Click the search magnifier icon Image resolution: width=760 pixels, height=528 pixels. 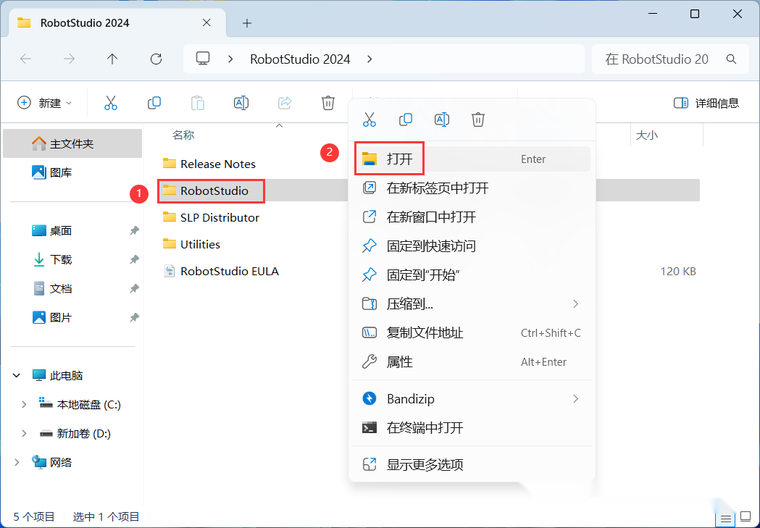pyautogui.click(x=731, y=59)
